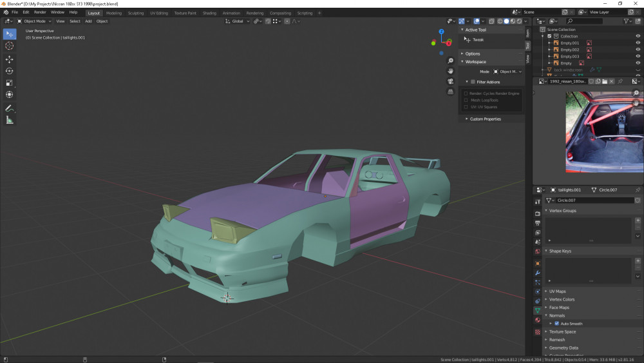644x363 pixels.
Task: Activate the Rotate tool
Action: 10,71
